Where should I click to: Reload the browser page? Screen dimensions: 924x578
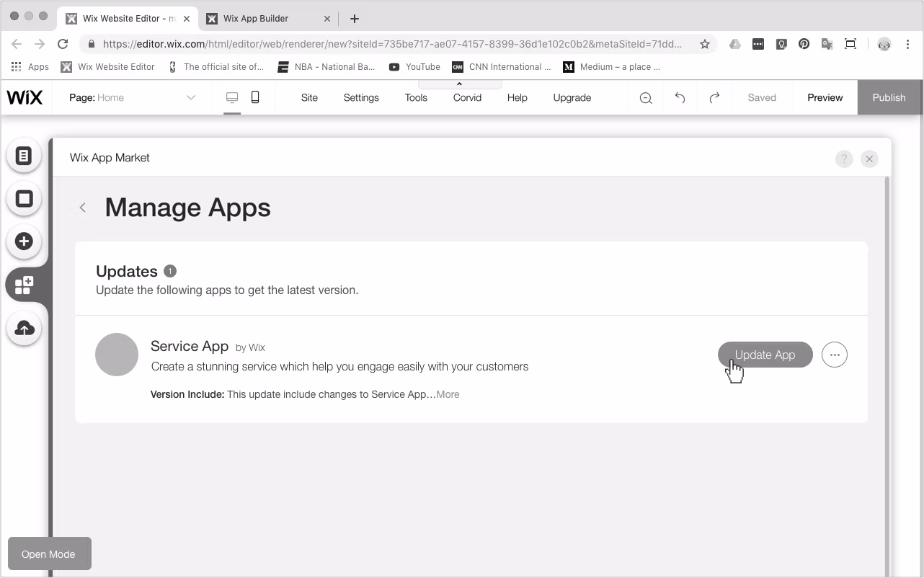point(63,44)
